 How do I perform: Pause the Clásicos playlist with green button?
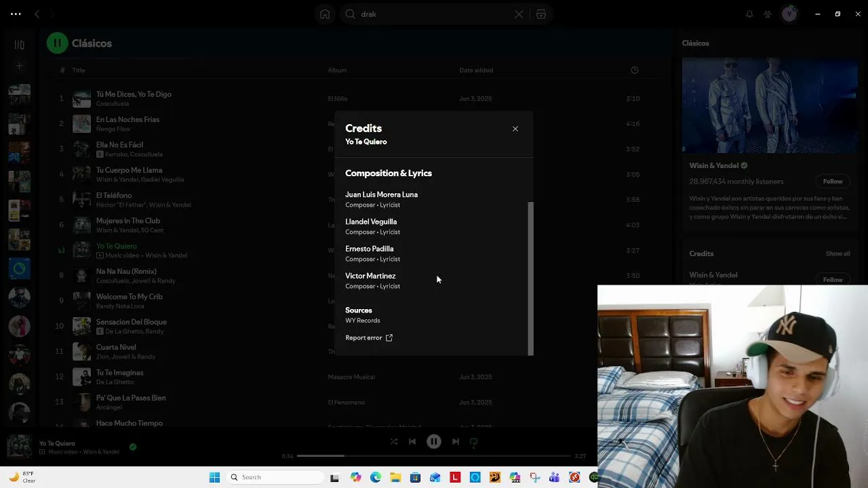58,43
